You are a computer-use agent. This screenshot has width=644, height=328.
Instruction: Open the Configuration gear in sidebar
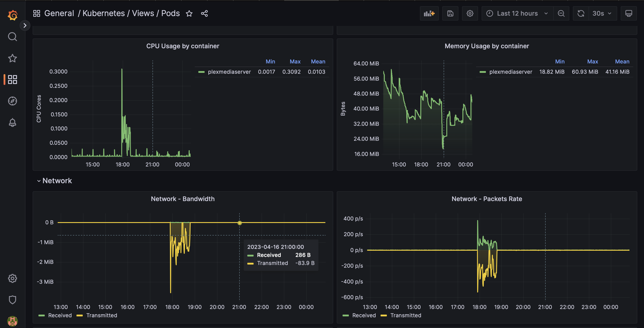tap(13, 278)
